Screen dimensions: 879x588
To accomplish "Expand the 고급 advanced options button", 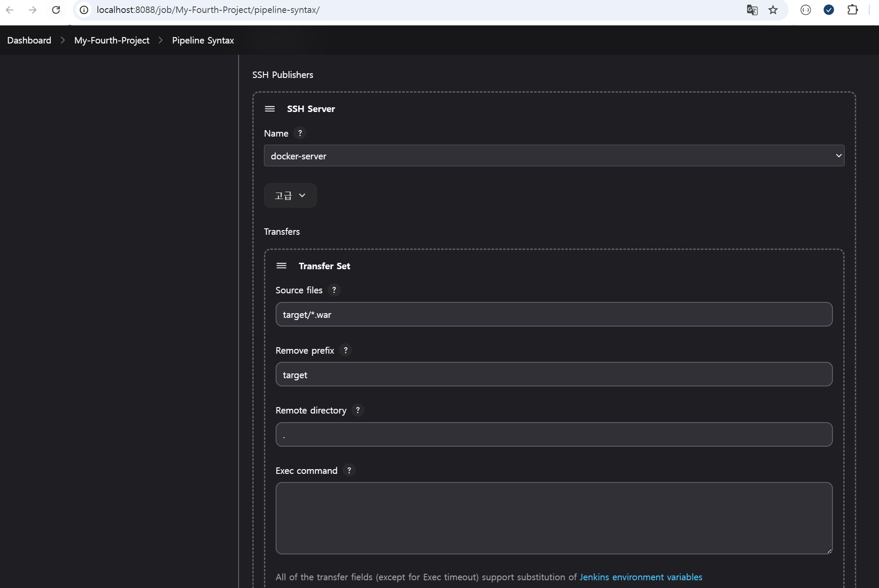I will point(290,196).
